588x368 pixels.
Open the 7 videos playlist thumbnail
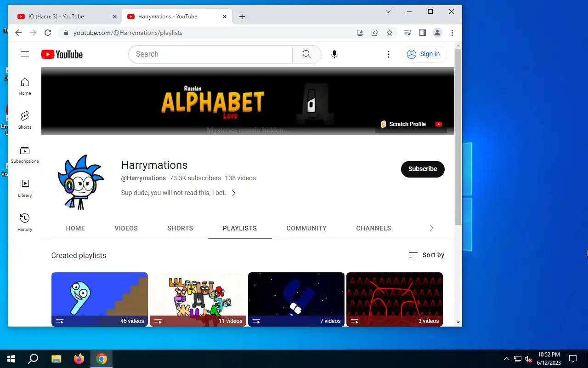point(296,299)
